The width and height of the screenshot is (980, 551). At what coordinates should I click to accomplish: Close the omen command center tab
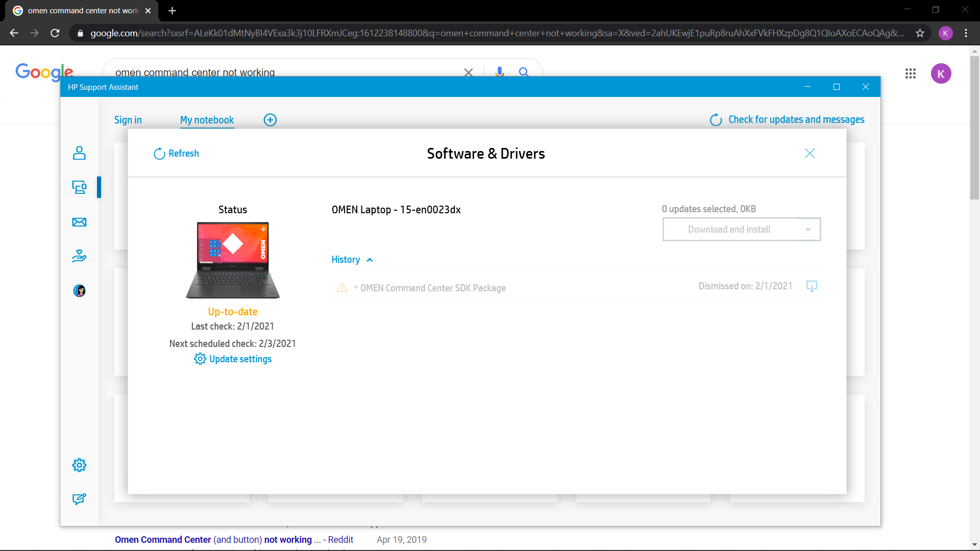coord(148,11)
